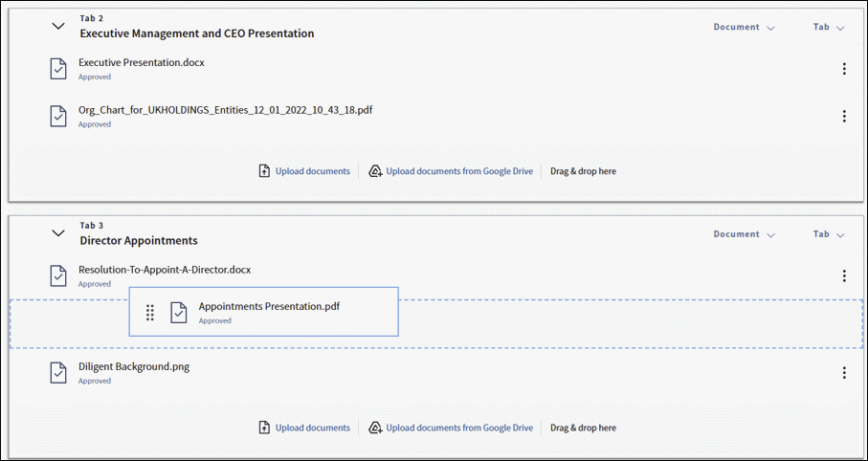
Task: Open the three-dot menu for Diligent Background.png
Action: (x=843, y=373)
